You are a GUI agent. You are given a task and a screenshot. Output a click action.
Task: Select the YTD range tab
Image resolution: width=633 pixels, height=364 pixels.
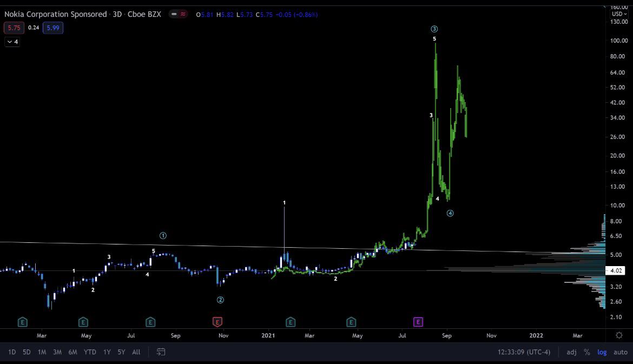[89, 352]
